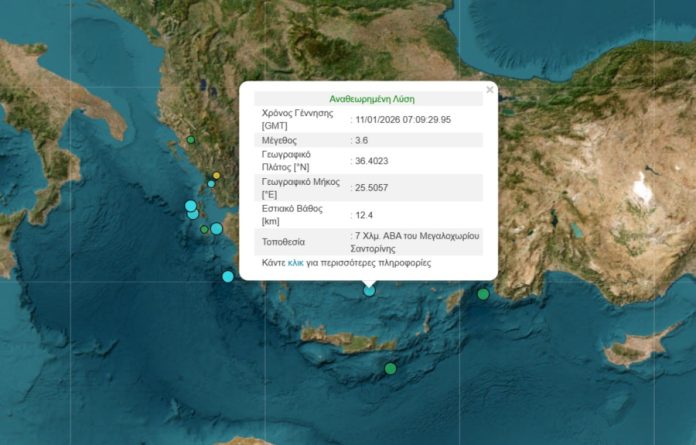This screenshot has width=696, height=445.
Task: Select the cyan Santorini marker under the popup tip
Action: tap(369, 291)
